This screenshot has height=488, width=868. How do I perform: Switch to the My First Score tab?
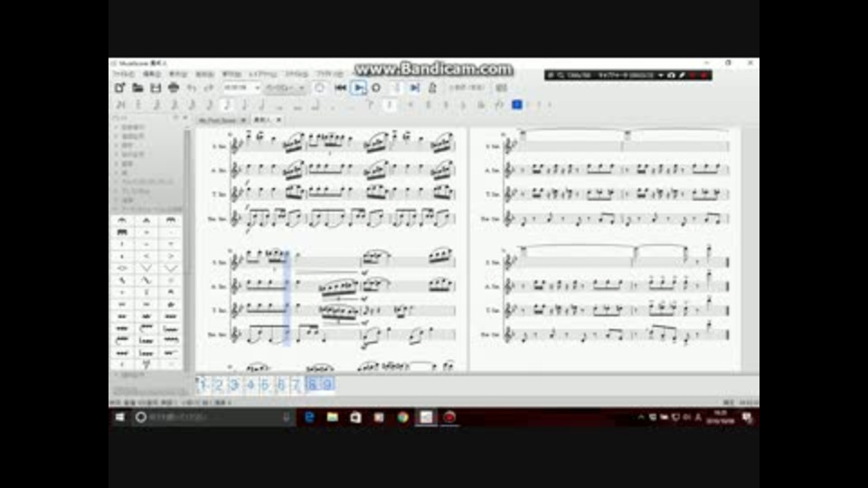click(x=218, y=120)
